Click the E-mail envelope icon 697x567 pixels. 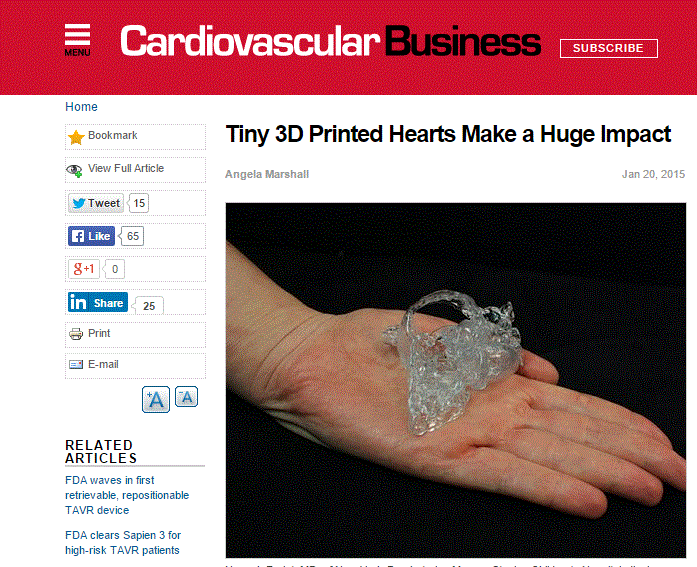click(76, 364)
